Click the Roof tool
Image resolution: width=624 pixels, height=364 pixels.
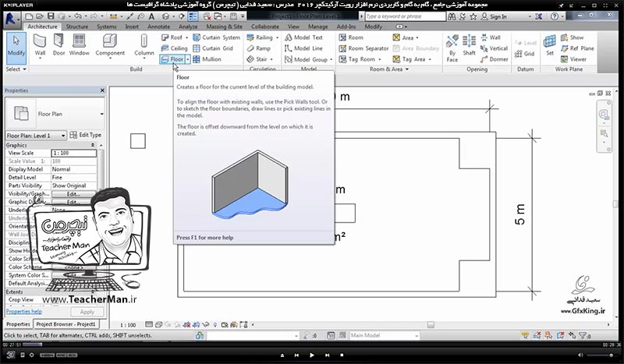point(172,37)
